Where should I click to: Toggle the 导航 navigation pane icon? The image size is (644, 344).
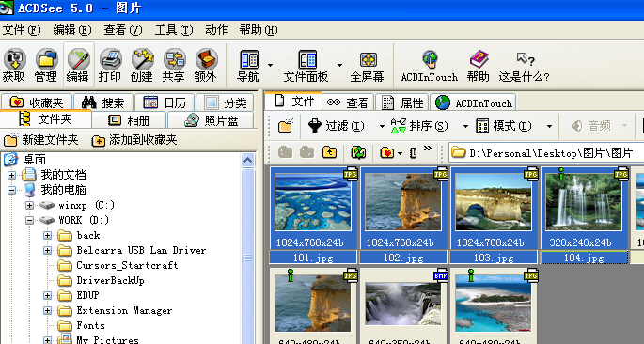[x=249, y=59]
